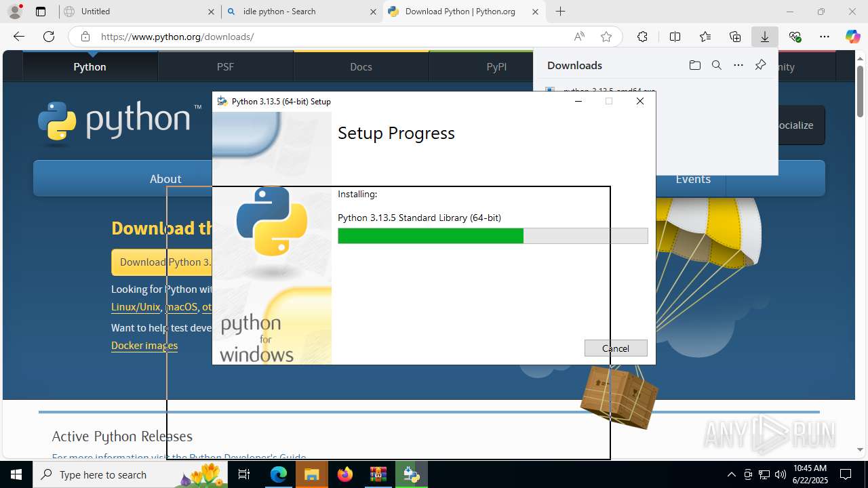Open the browser Extensions icon
This screenshot has width=868, height=488.
[x=642, y=37]
